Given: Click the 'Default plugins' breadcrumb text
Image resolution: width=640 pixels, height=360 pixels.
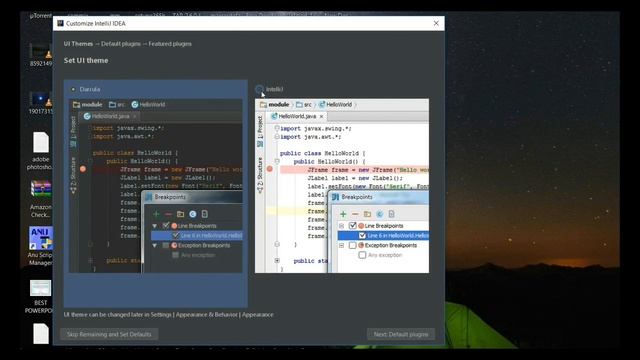Looking at the screenshot, I should [x=121, y=44].
